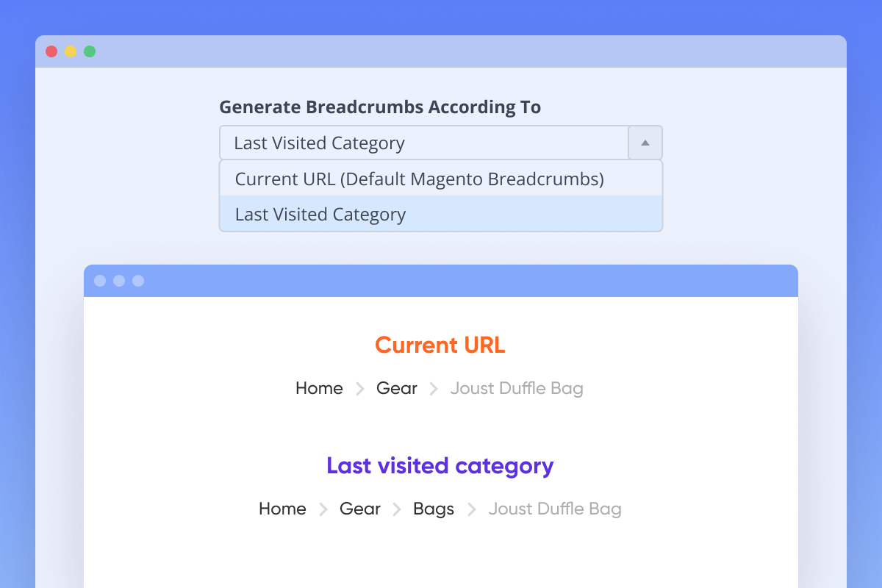
Task: Click the first gray dot on inner browser window
Action: (101, 281)
